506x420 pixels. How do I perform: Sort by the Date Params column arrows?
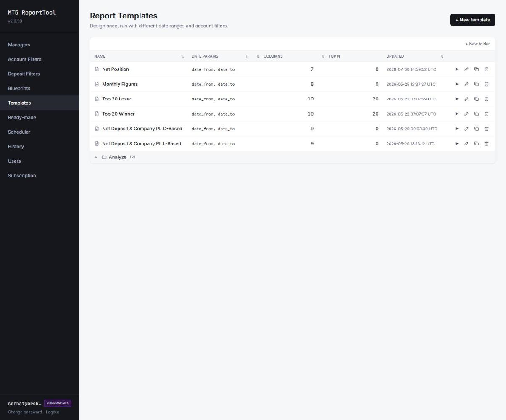point(247,56)
